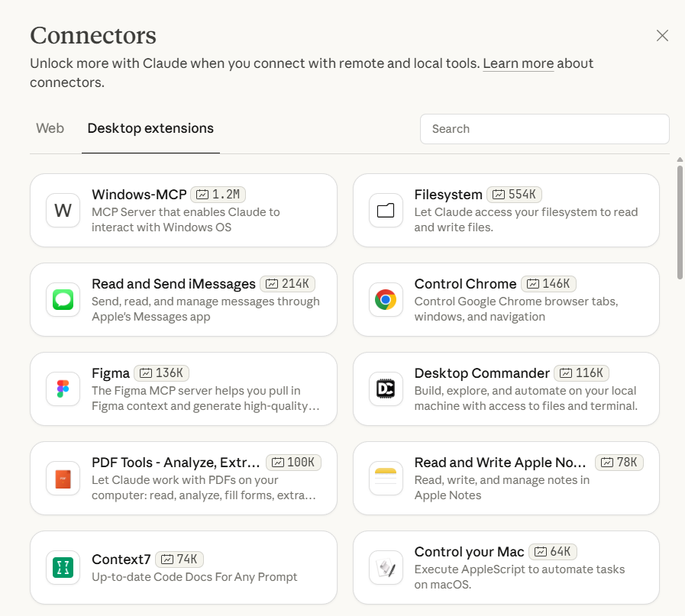Select the Desktop extensions tab
This screenshot has width=685, height=616.
pyautogui.click(x=150, y=128)
